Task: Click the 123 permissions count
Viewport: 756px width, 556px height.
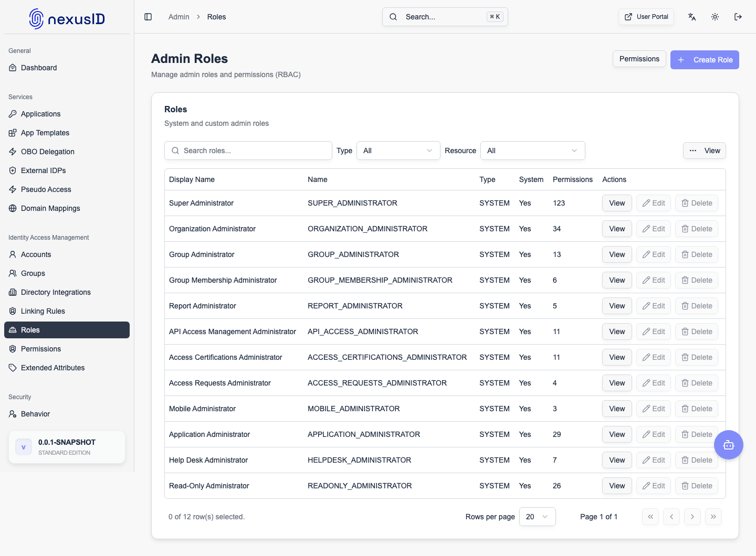Action: click(x=559, y=203)
